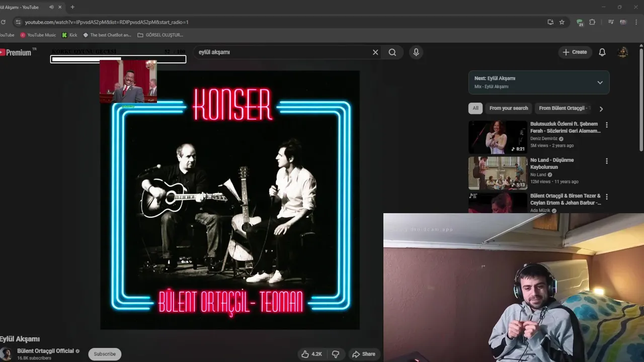The width and height of the screenshot is (644, 362).
Task: Mute the tab via speaker icon
Action: (51, 7)
